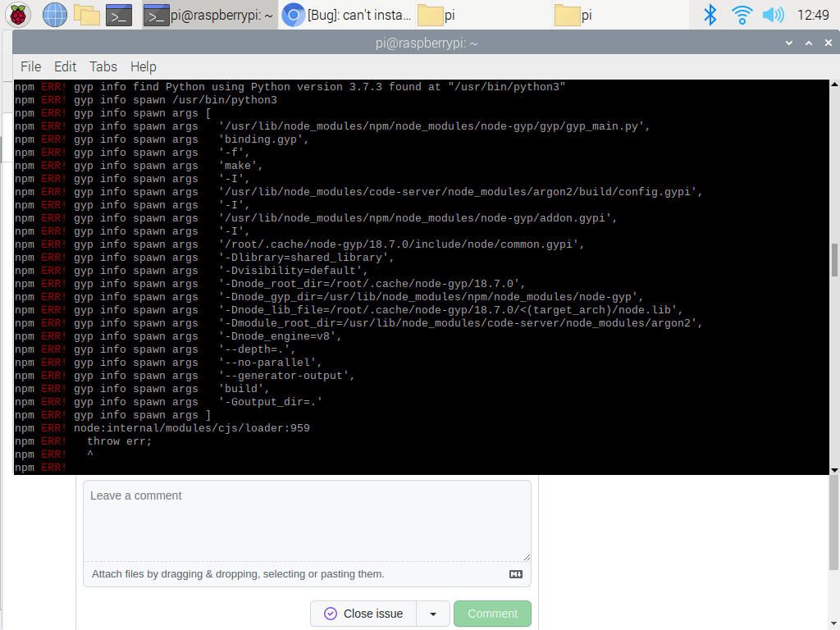The image size is (840, 630).
Task: Open the Bluetooth tray menu
Action: 710,15
